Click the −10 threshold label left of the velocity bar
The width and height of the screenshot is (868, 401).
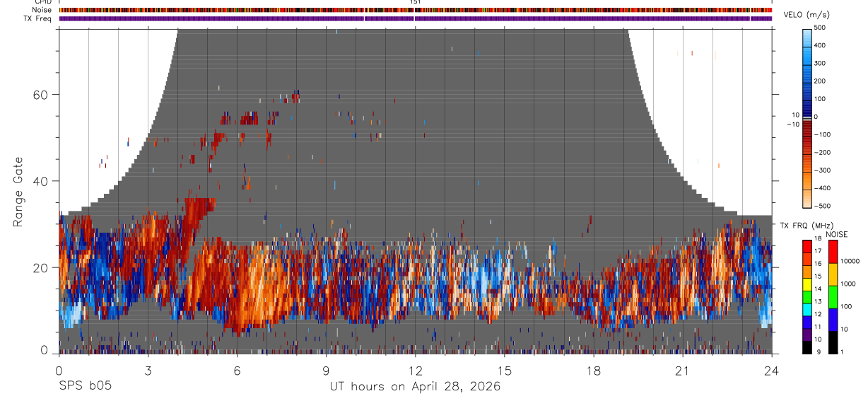(792, 124)
